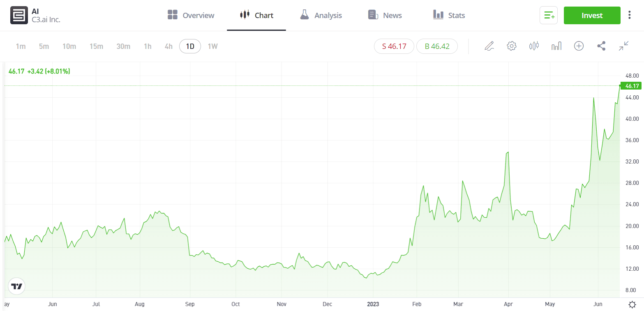Select the 5m timeframe
The height and width of the screenshot is (311, 644).
pyautogui.click(x=44, y=46)
